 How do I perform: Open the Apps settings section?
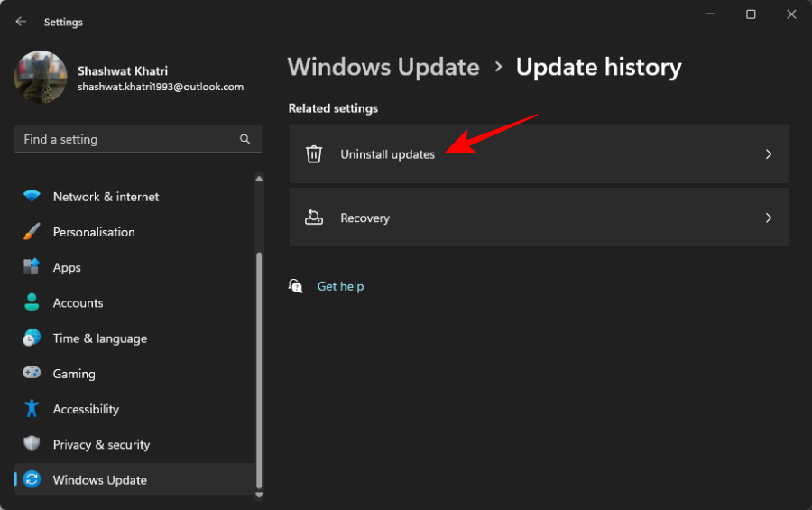67,268
